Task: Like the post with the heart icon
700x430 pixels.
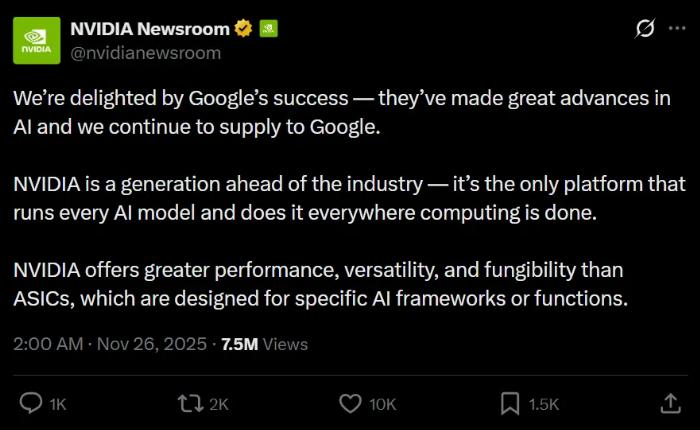Action: pyautogui.click(x=350, y=403)
